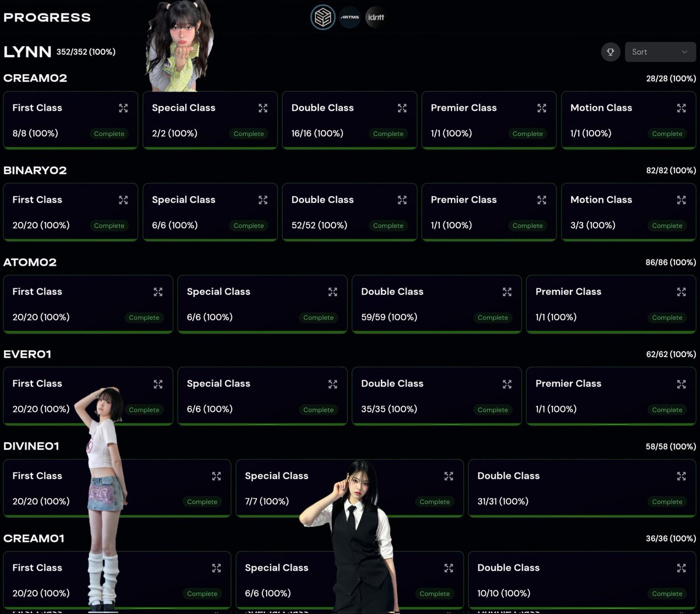700x614 pixels.
Task: Expand the CREAM01 First Class card icon
Action: coord(216,568)
